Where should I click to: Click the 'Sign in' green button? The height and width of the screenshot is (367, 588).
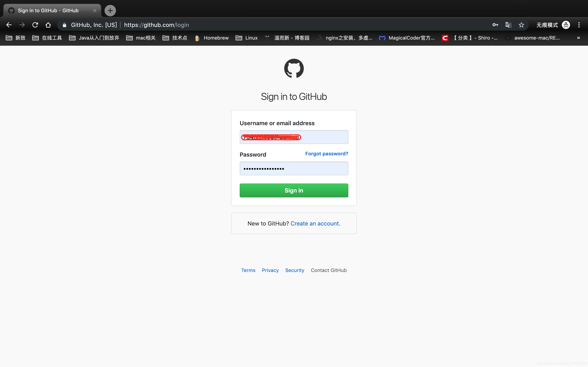[294, 190]
